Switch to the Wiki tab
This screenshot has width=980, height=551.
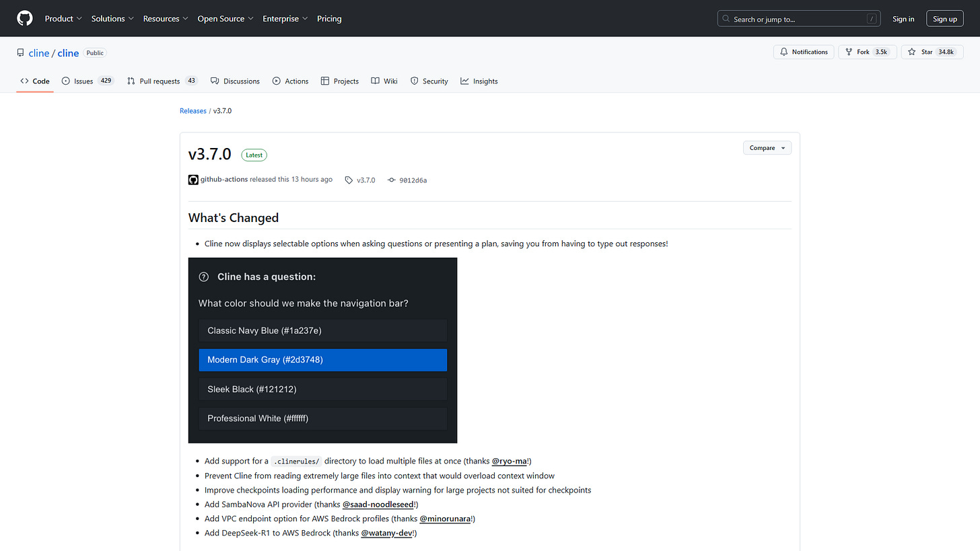coord(384,81)
